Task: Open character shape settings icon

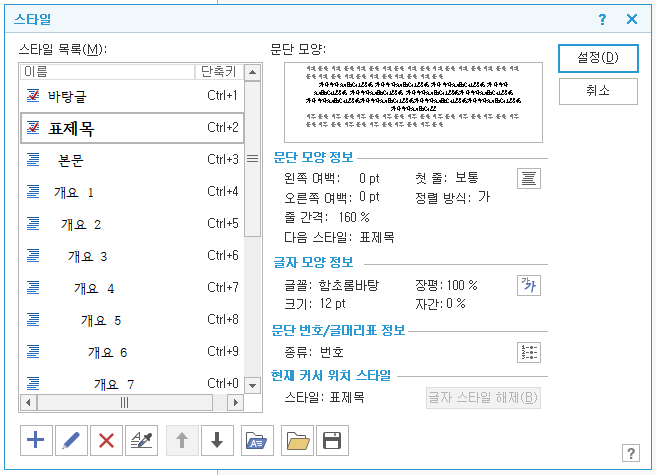Action: pyautogui.click(x=529, y=285)
